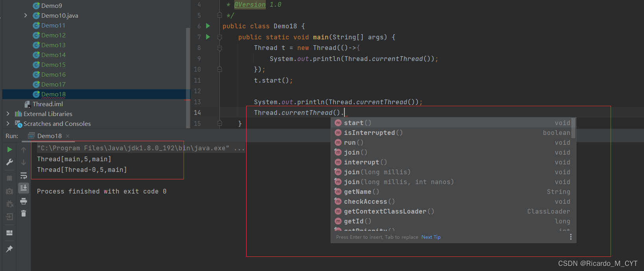Click the fold end marker on line 15
The height and width of the screenshot is (271, 644).
tap(220, 124)
